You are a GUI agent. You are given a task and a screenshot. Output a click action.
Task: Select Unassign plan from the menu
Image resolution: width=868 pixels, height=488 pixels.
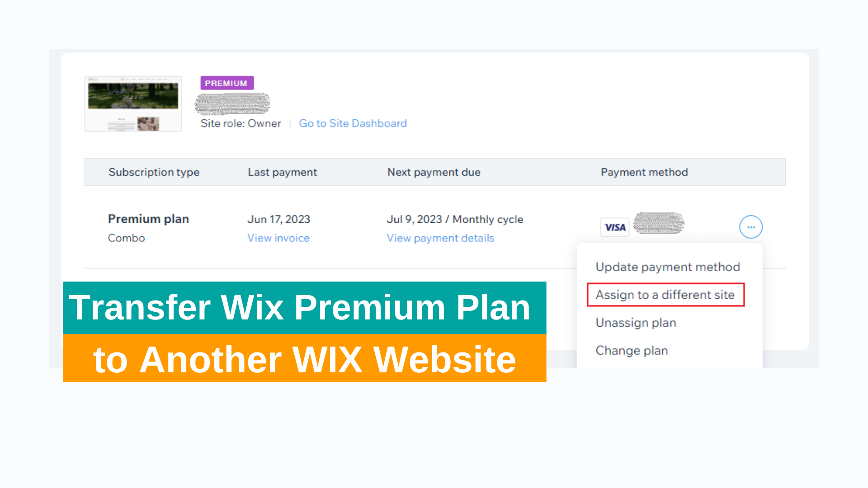coord(636,323)
